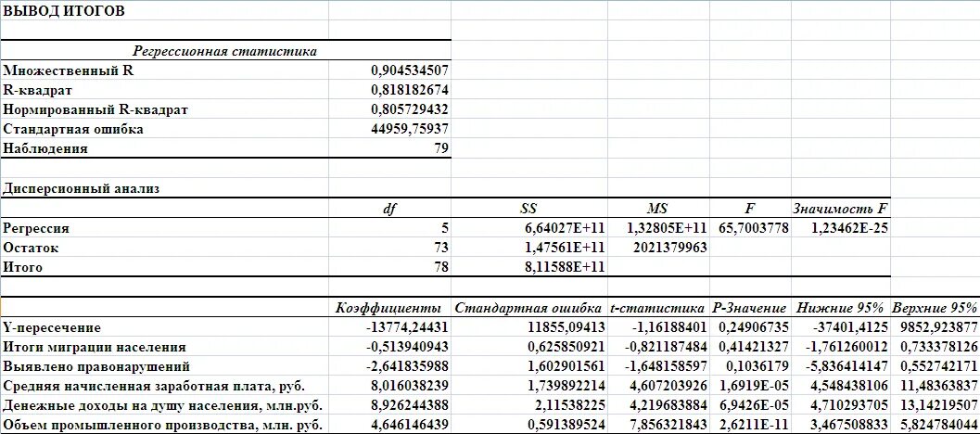Select the residual df value 73
Viewport: 980px width, 434px height.
pyautogui.click(x=442, y=248)
